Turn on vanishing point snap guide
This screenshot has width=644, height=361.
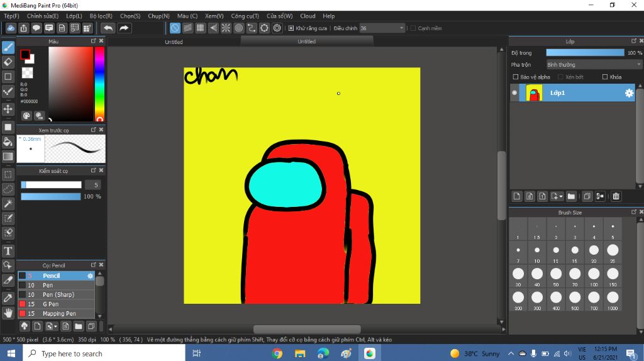[x=213, y=28]
